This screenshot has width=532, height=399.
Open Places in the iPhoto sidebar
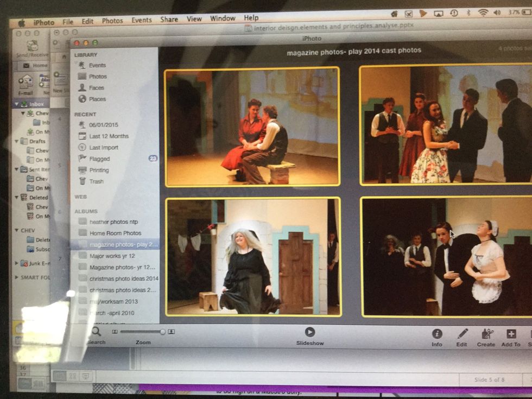tap(97, 99)
